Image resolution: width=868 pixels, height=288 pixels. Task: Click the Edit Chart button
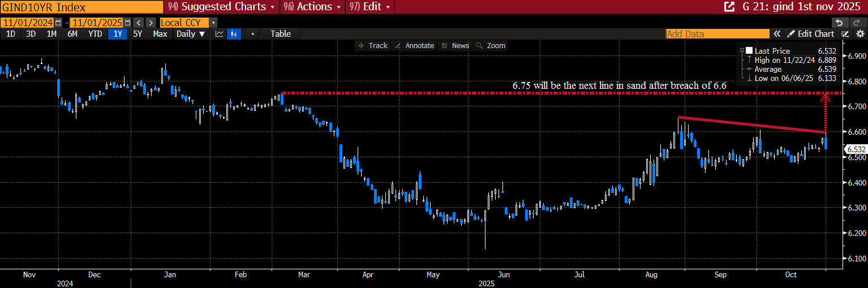pos(811,34)
